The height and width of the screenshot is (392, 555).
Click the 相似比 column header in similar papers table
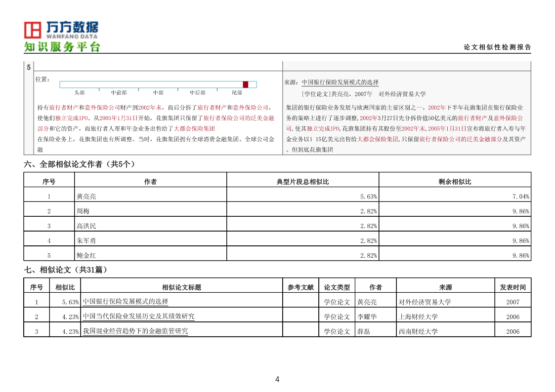point(65,287)
